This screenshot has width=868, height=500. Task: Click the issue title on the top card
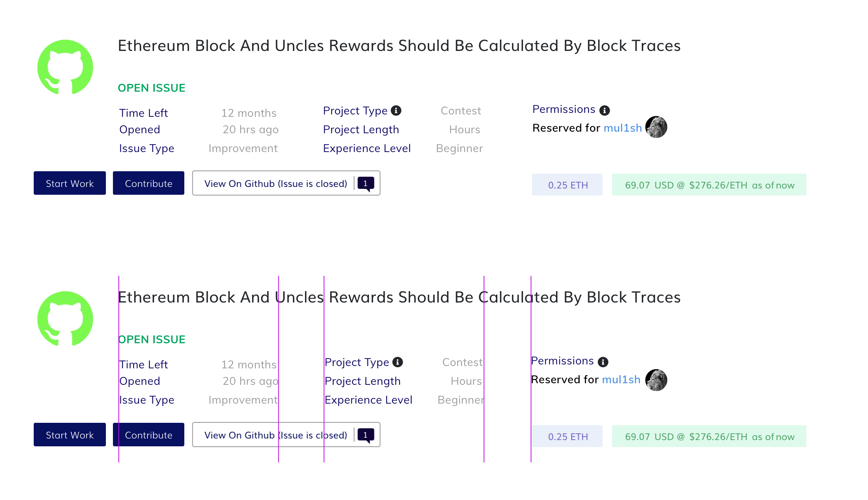pyautogui.click(x=398, y=45)
